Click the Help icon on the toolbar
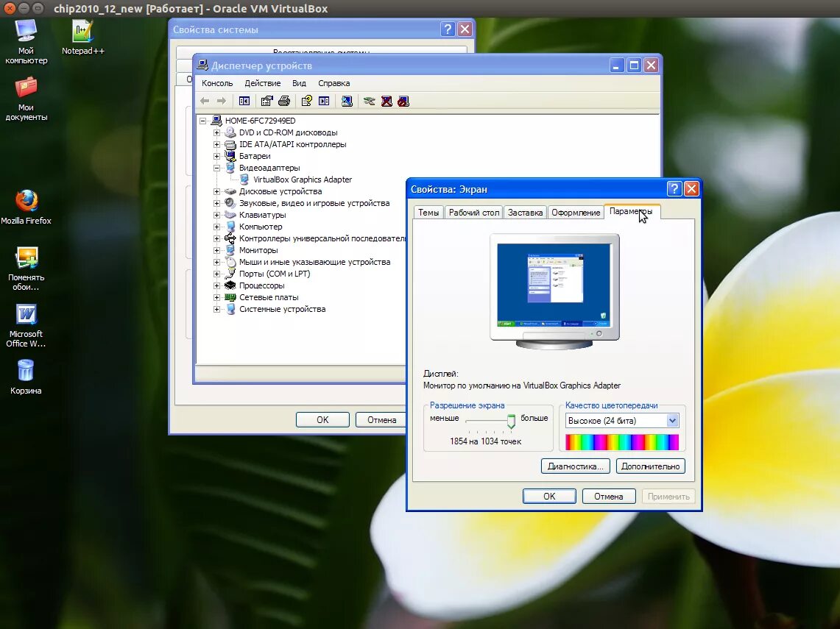Image resolution: width=840 pixels, height=629 pixels. point(307,101)
